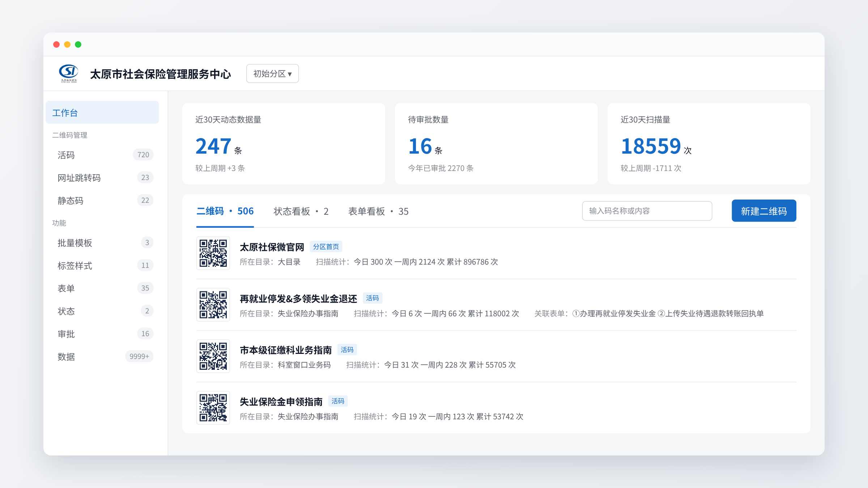The width and height of the screenshot is (868, 488).
Task: Click the 720 badge beside 活码
Action: pyautogui.click(x=143, y=155)
